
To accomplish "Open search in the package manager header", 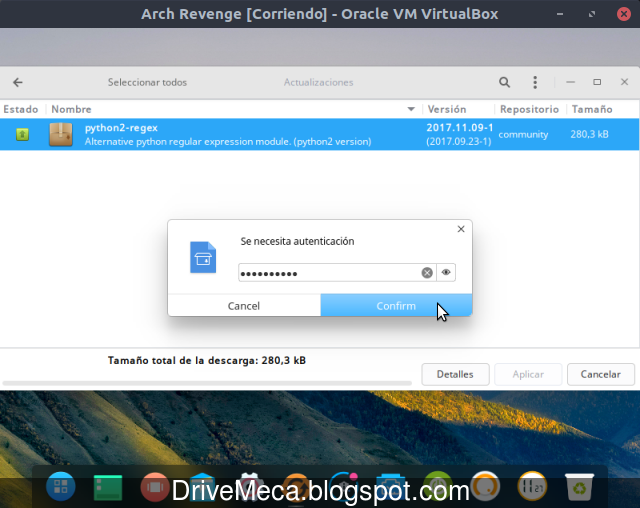I will pos(504,82).
